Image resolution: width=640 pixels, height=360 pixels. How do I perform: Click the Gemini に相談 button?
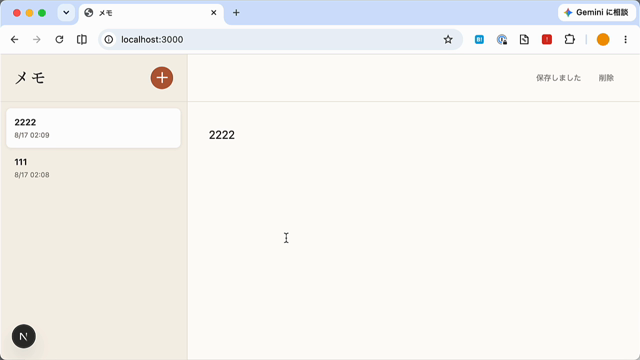point(597,13)
